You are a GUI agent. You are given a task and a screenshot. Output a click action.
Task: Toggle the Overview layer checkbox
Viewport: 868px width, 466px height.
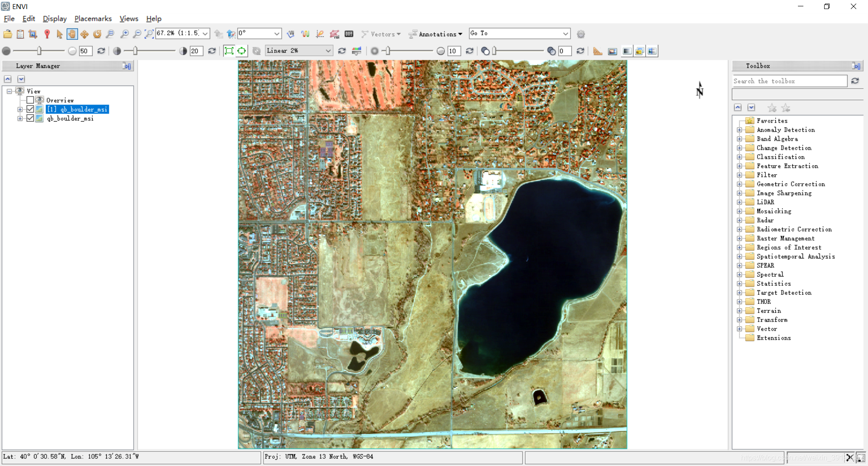click(x=30, y=100)
